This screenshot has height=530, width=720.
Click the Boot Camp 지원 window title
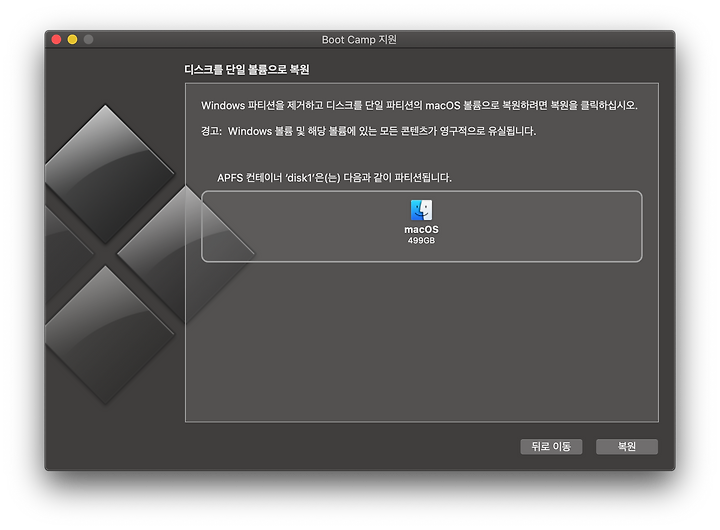(x=359, y=40)
